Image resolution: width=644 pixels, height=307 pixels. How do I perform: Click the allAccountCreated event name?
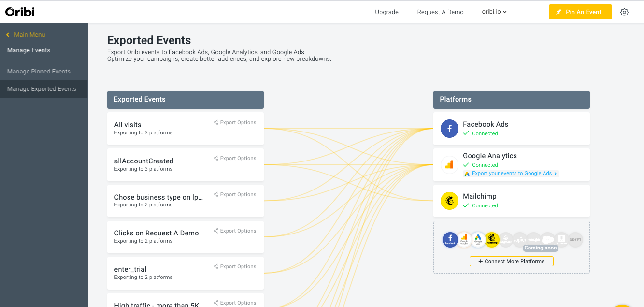click(143, 161)
